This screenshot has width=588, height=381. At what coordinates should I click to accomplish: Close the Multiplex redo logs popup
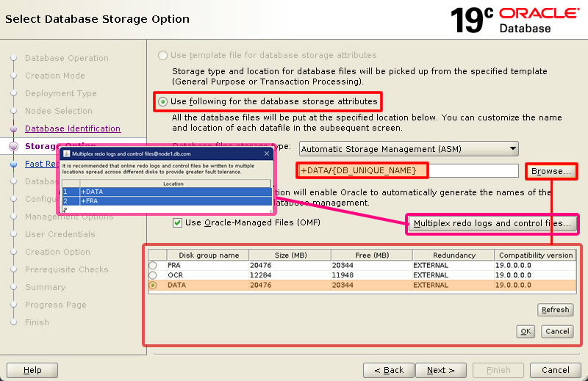click(x=267, y=153)
